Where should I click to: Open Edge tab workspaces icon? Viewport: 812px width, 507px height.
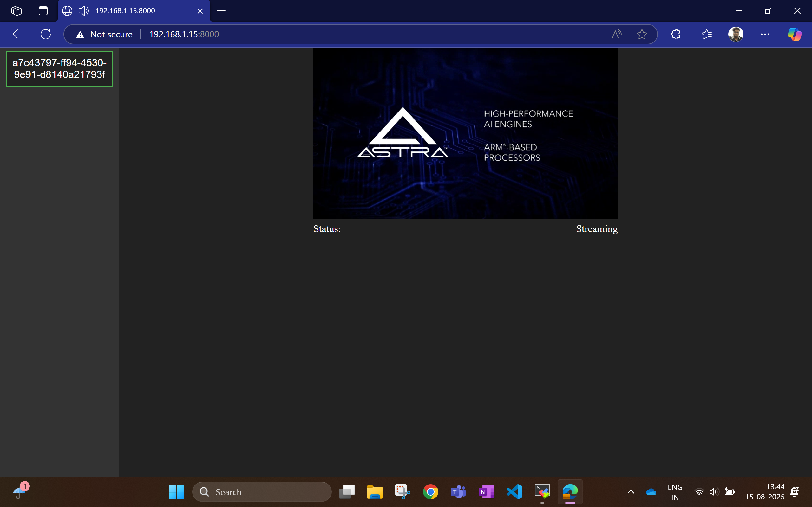pos(16,10)
